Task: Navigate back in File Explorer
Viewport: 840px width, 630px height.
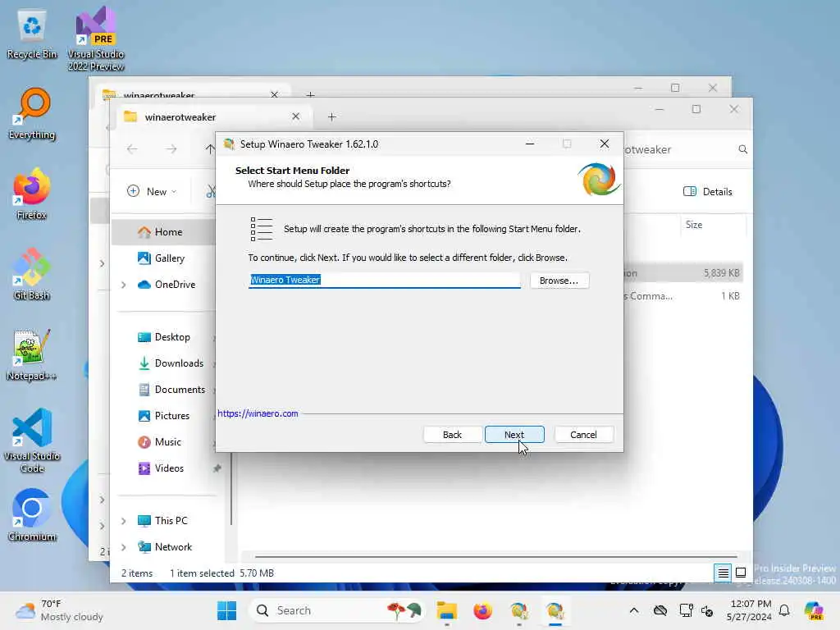Action: 132,149
